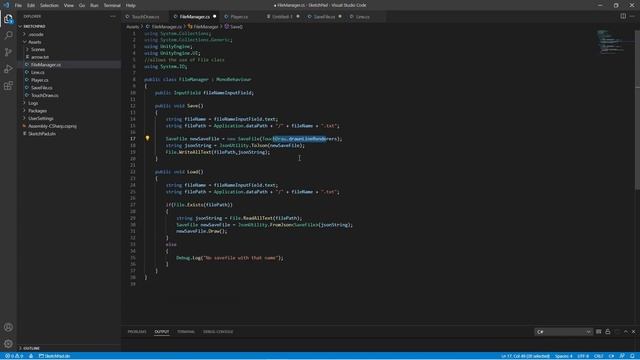Select the Output panel tab
The image size is (640, 360).
pos(162,332)
